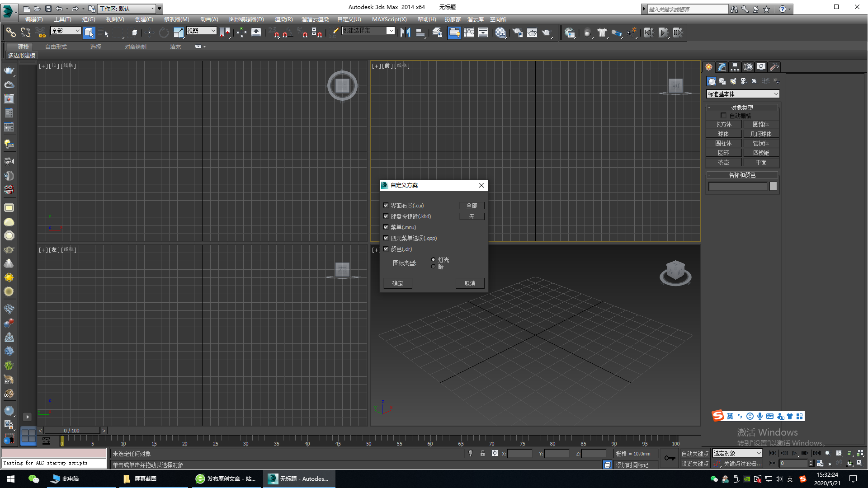Click the object color swatch
Viewport: 868px width, 488px height.
coord(773,187)
